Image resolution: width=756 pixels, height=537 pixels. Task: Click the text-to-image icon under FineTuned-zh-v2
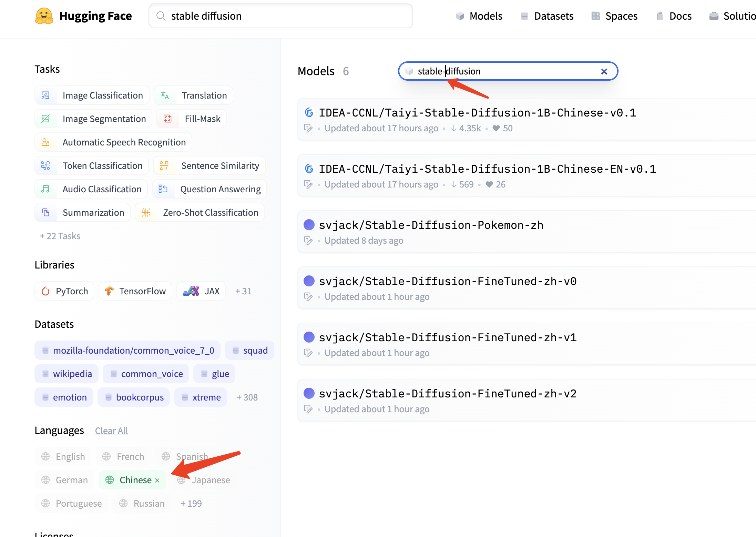308,409
